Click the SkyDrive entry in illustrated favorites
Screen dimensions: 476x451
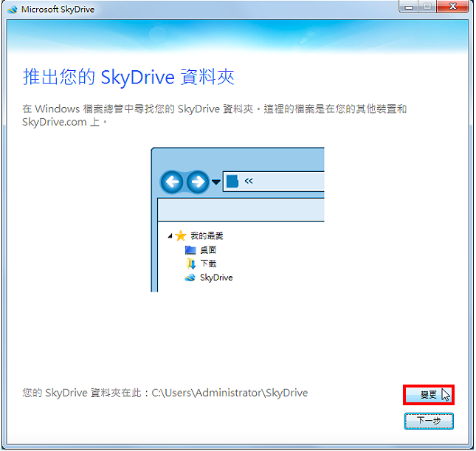pyautogui.click(x=209, y=278)
